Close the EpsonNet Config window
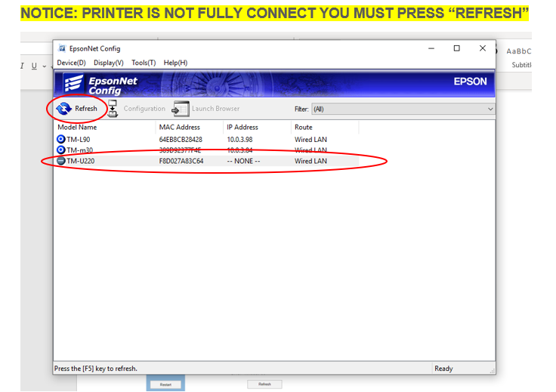 click(483, 48)
